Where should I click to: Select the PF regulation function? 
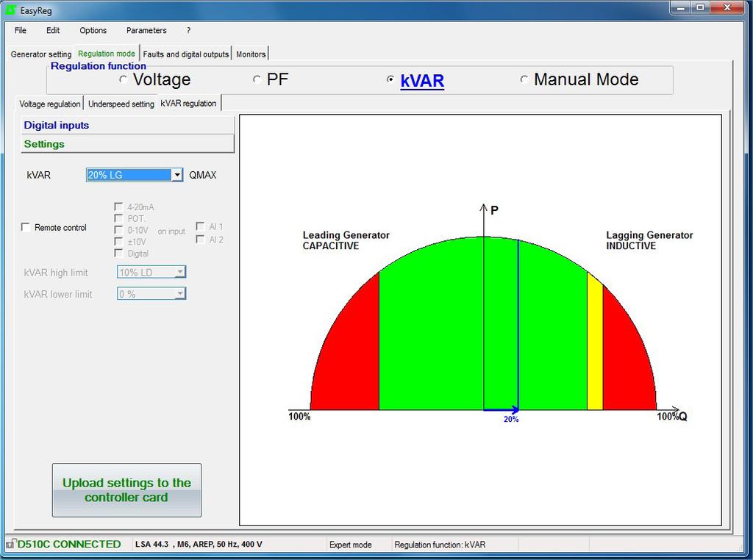[x=257, y=79]
